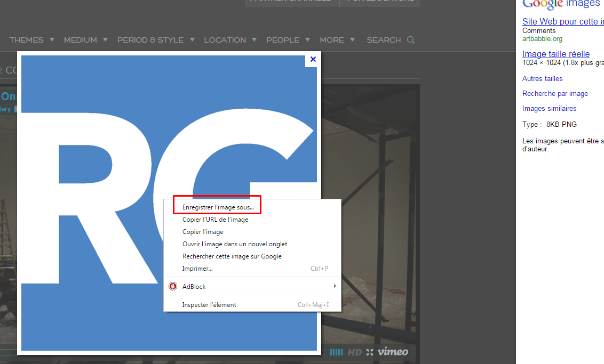
Task: Click the Vimeo logo on the player
Action: click(393, 352)
